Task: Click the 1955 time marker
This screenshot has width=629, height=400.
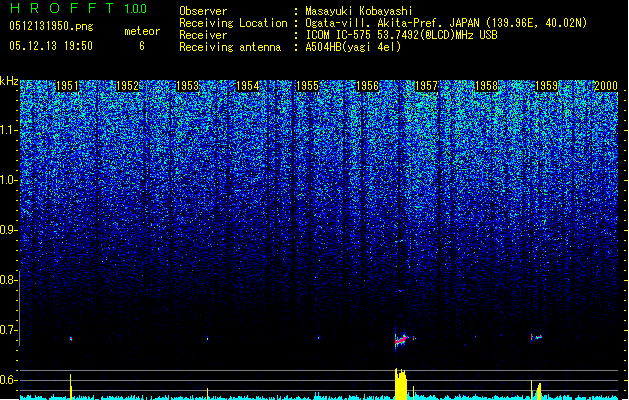Action: coord(307,86)
